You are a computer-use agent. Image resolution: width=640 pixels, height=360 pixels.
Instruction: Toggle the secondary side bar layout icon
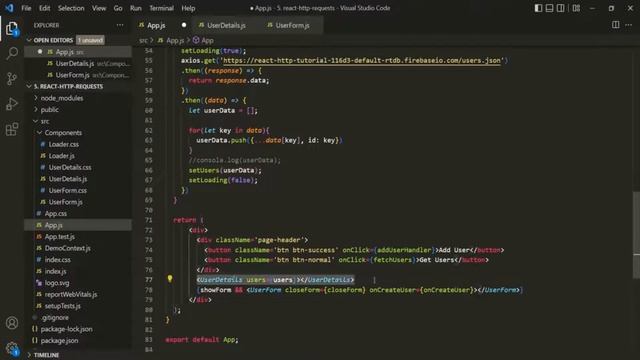[x=561, y=8]
